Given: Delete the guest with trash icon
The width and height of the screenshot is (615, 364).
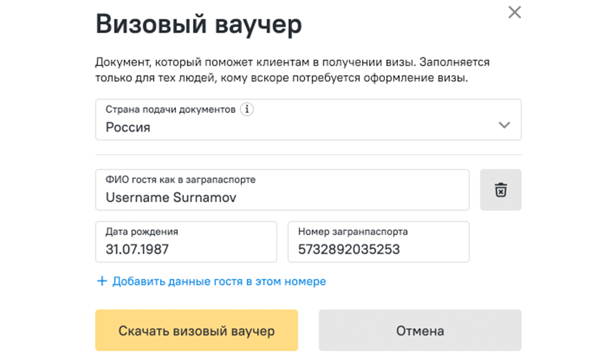Looking at the screenshot, I should [501, 190].
